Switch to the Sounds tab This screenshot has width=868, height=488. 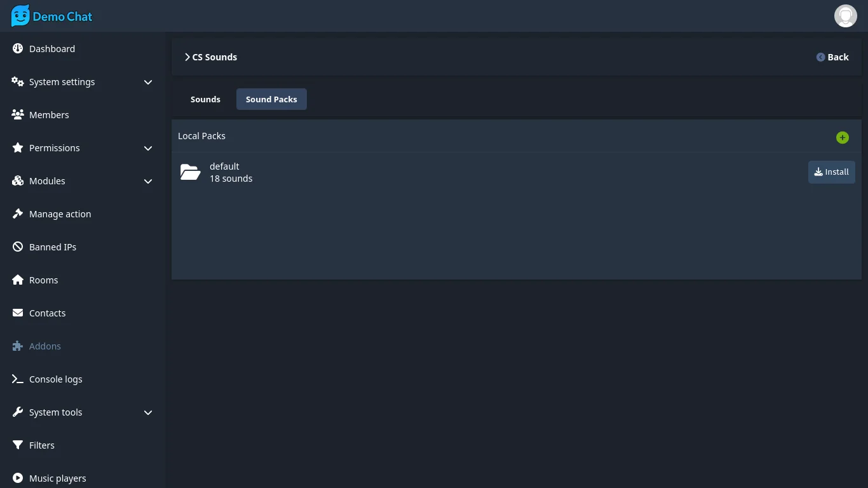click(x=205, y=99)
